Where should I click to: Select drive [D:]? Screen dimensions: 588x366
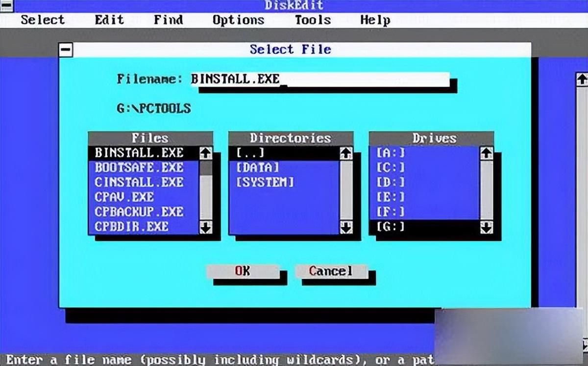pyautogui.click(x=424, y=182)
